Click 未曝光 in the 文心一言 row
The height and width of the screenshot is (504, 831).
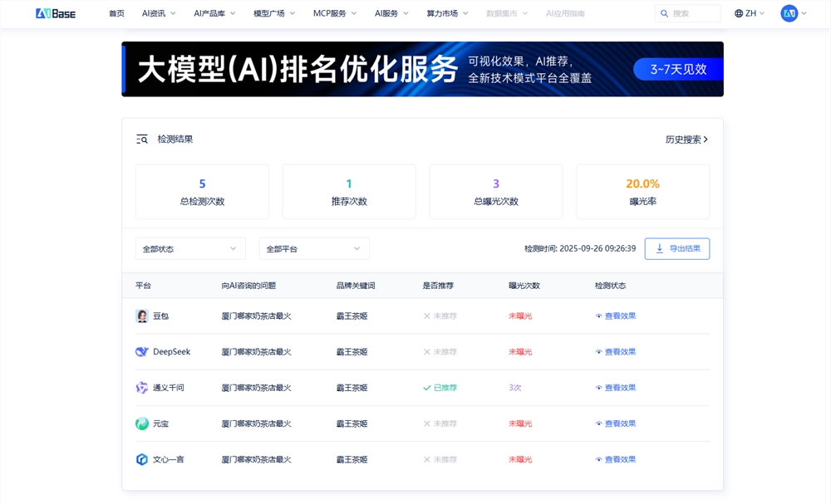pyautogui.click(x=520, y=459)
